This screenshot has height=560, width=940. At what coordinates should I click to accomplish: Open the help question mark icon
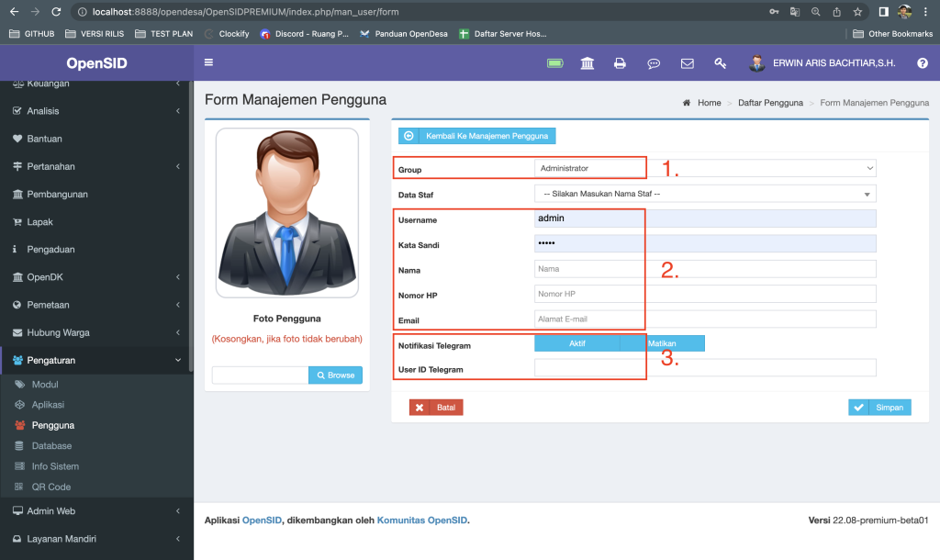(922, 63)
